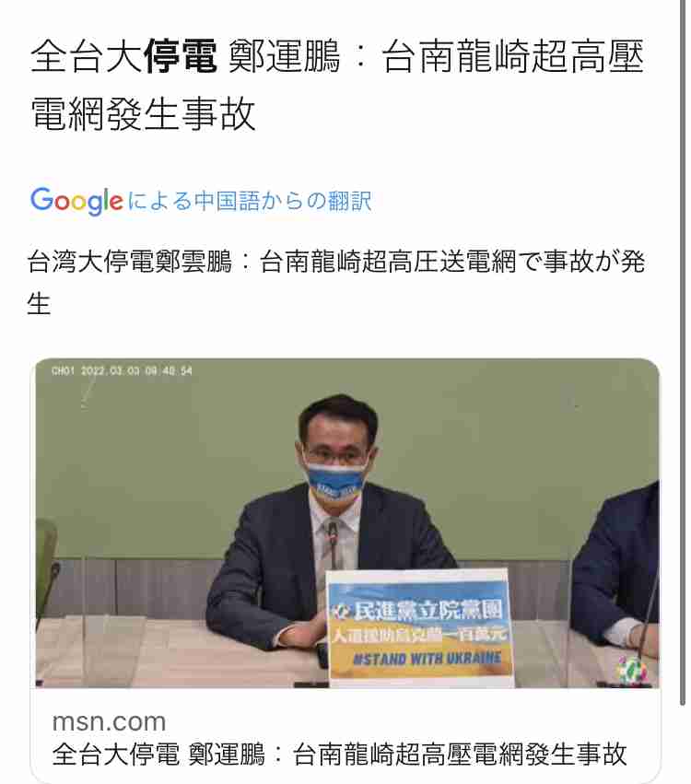Tap the party logo in photo's bottom-right corner
The height and width of the screenshot is (784, 691).
pos(632,670)
